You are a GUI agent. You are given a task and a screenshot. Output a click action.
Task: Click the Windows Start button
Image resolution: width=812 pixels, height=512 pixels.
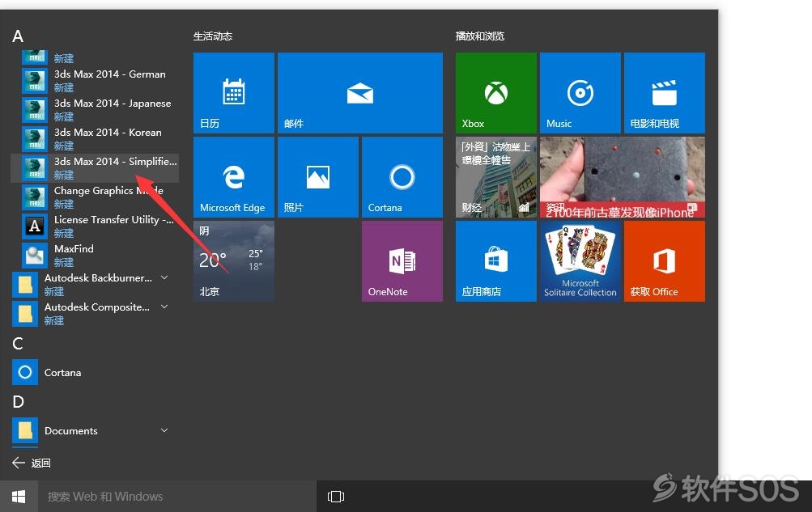pos(19,497)
